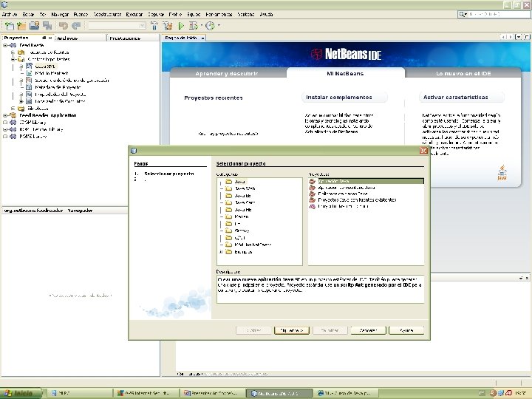The height and width of the screenshot is (399, 532).
Task: Click the Descripción text area
Action: click(320, 290)
